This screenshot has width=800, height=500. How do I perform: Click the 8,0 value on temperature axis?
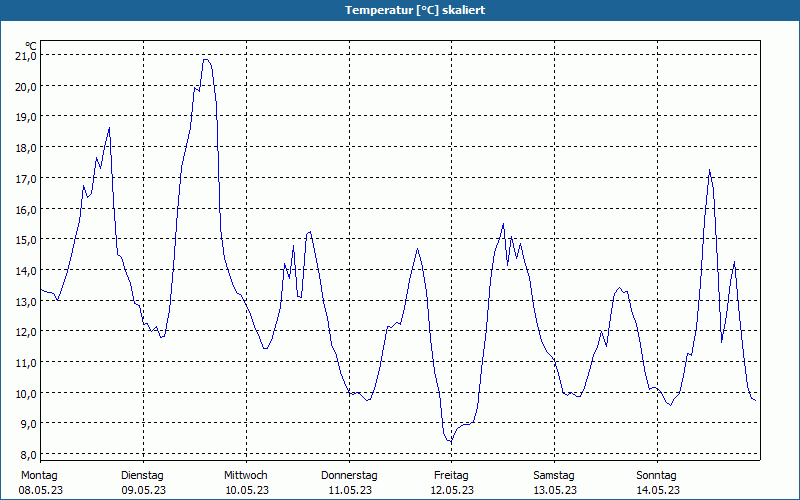click(26, 454)
